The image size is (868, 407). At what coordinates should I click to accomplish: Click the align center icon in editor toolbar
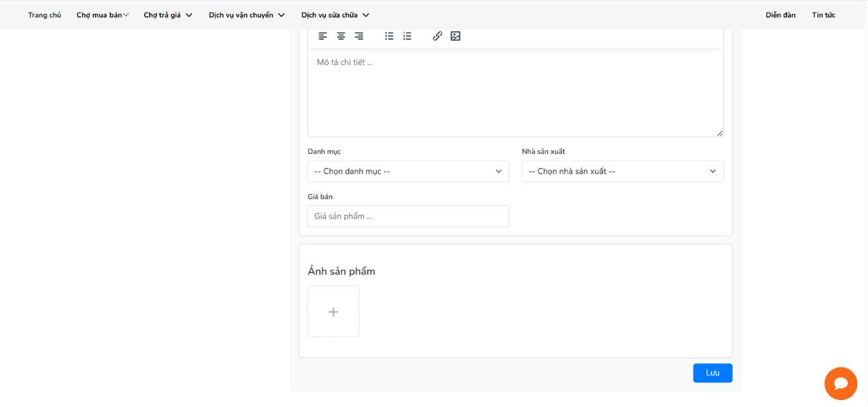341,36
